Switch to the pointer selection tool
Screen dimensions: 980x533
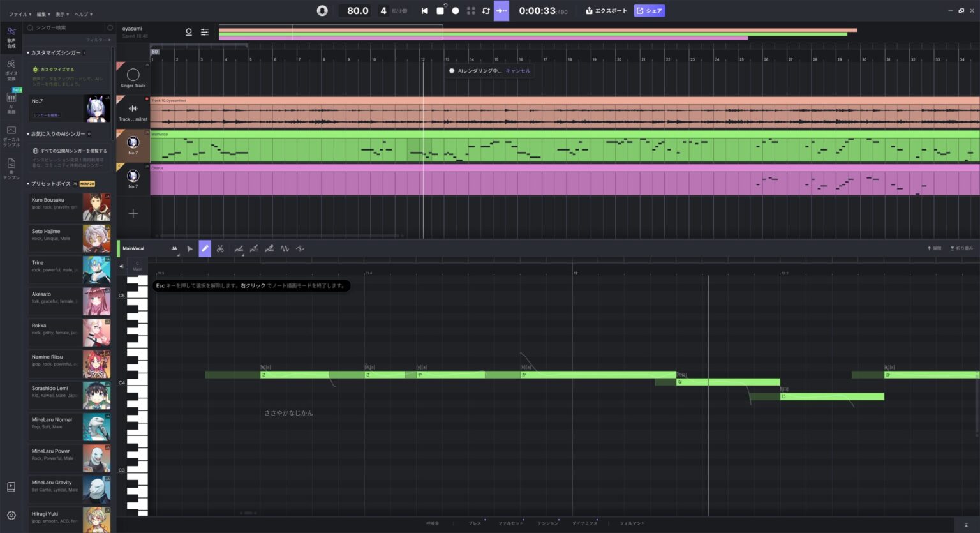(x=189, y=248)
